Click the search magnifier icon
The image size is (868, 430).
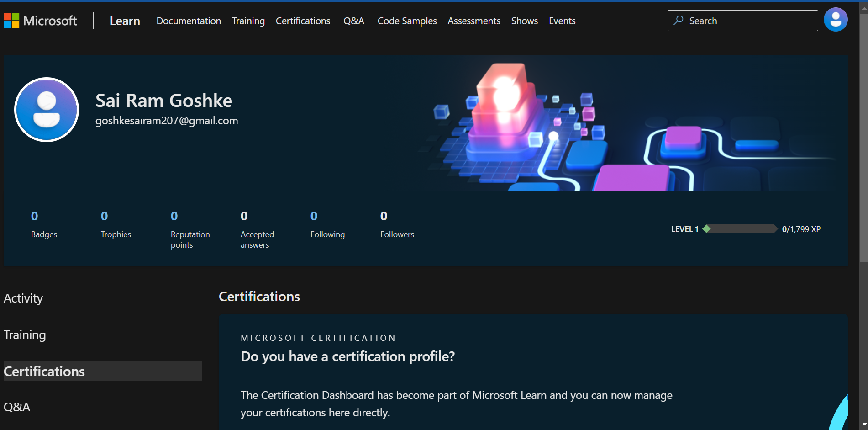pyautogui.click(x=679, y=21)
